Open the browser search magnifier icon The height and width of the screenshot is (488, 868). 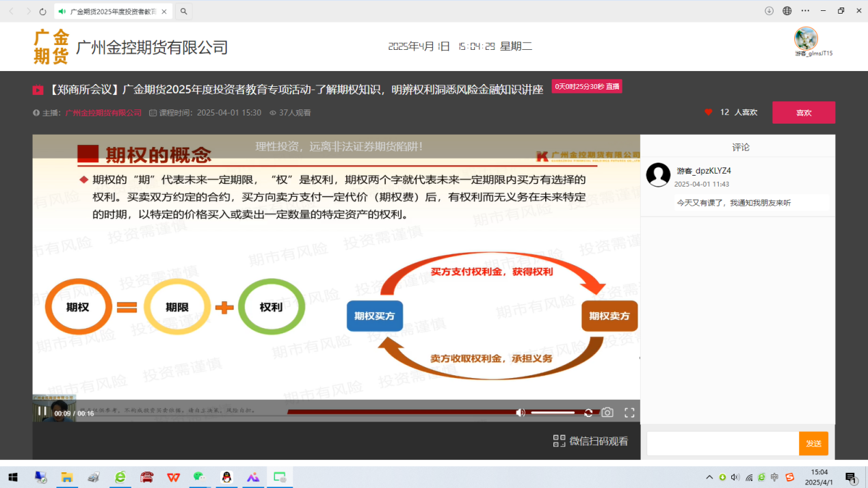coord(183,12)
